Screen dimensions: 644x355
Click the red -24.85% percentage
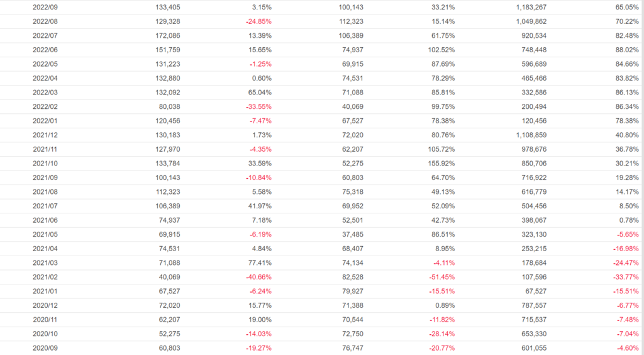pos(258,21)
